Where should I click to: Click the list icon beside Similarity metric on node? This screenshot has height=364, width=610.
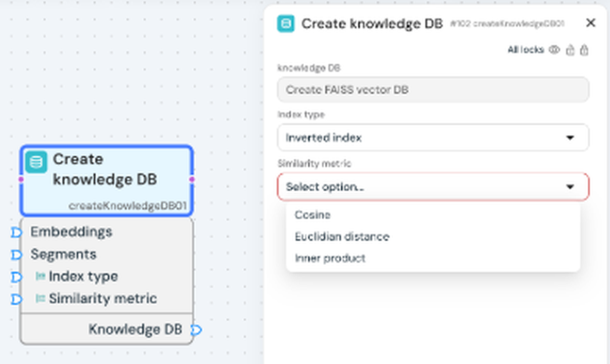point(40,298)
